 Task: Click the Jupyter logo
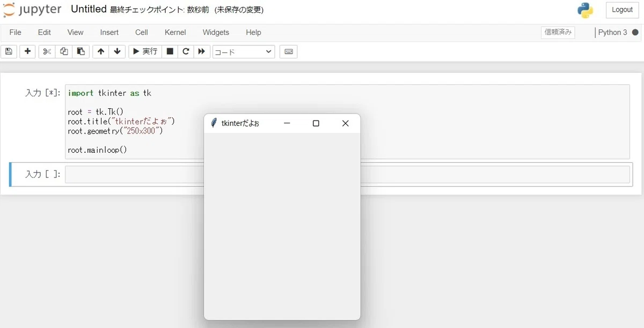click(x=33, y=10)
